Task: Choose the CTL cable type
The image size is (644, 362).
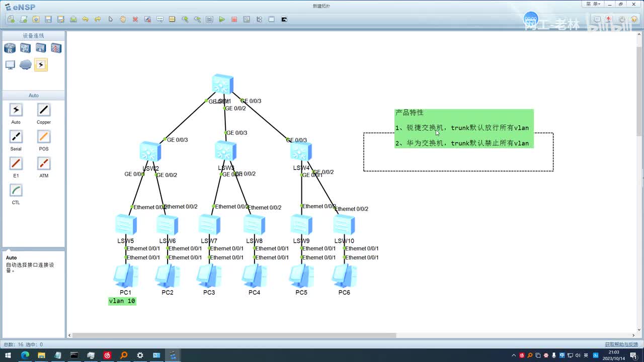Action: coord(16,191)
